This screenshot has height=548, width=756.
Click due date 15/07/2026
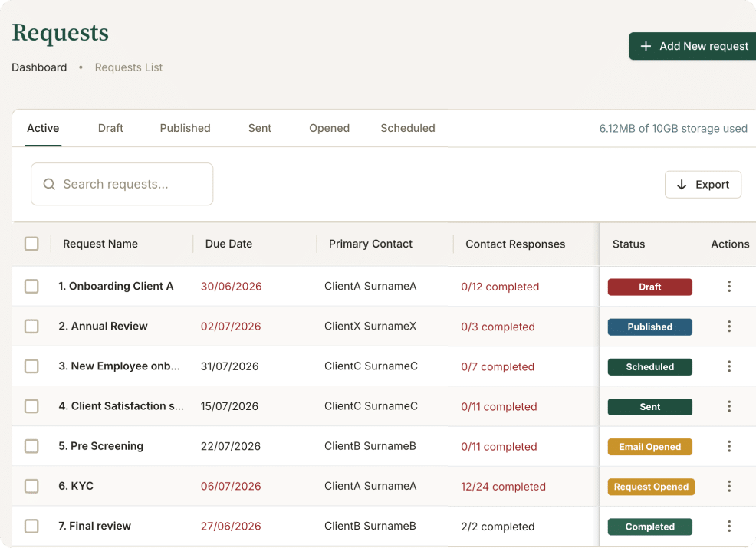(229, 407)
